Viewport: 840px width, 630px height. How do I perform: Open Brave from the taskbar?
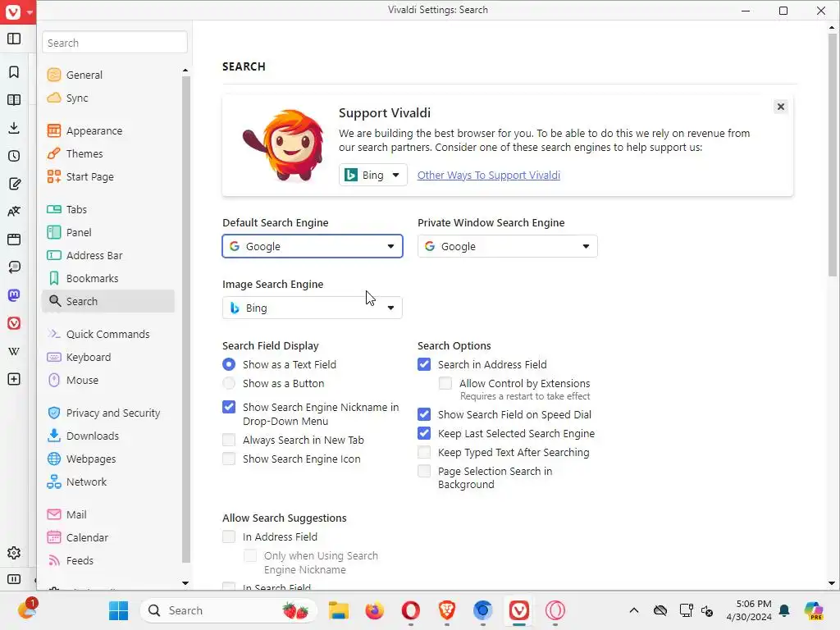[x=447, y=610]
